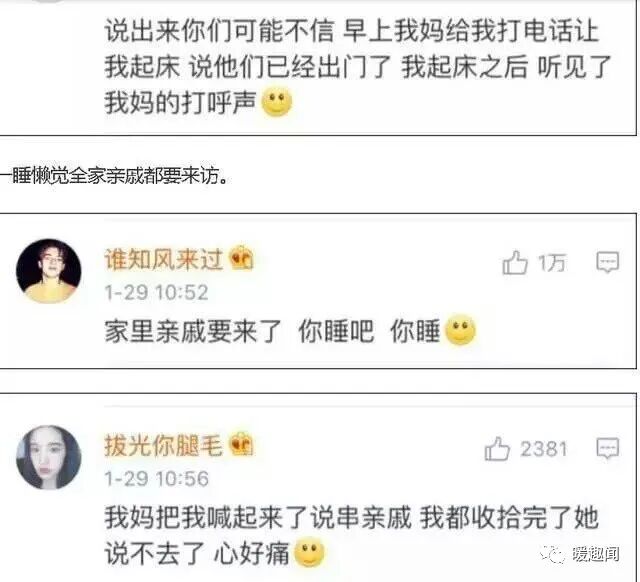Click the 1万 like count

coord(552,263)
